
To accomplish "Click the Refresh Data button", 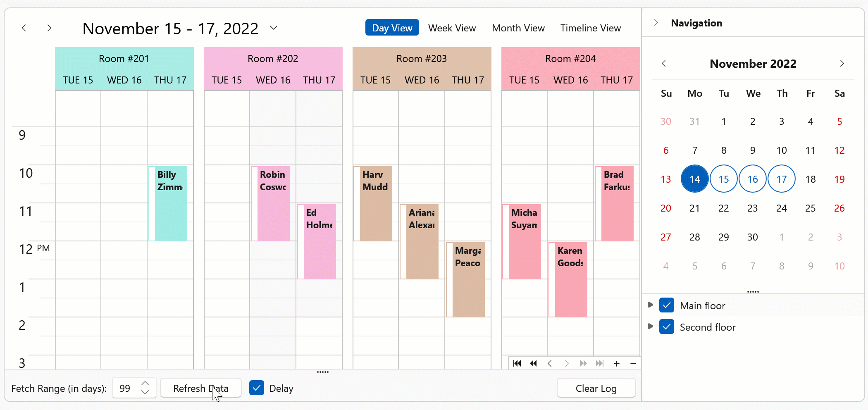I will click(201, 388).
